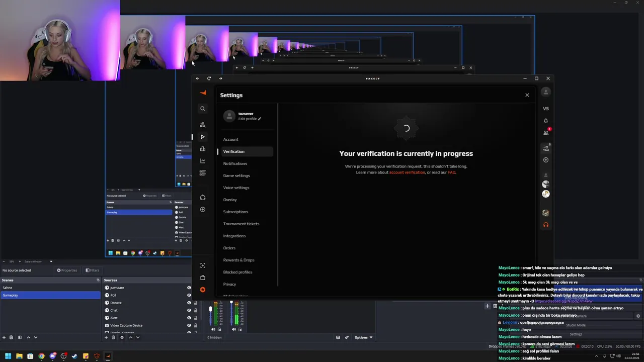Remove the selected OBS scene

12,337
